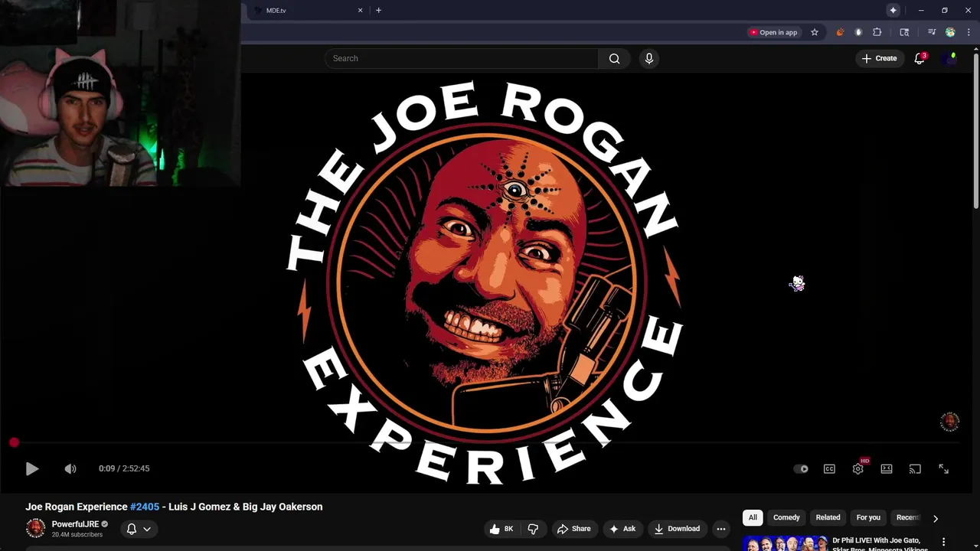980x551 pixels.
Task: Download the video
Action: [677, 529]
